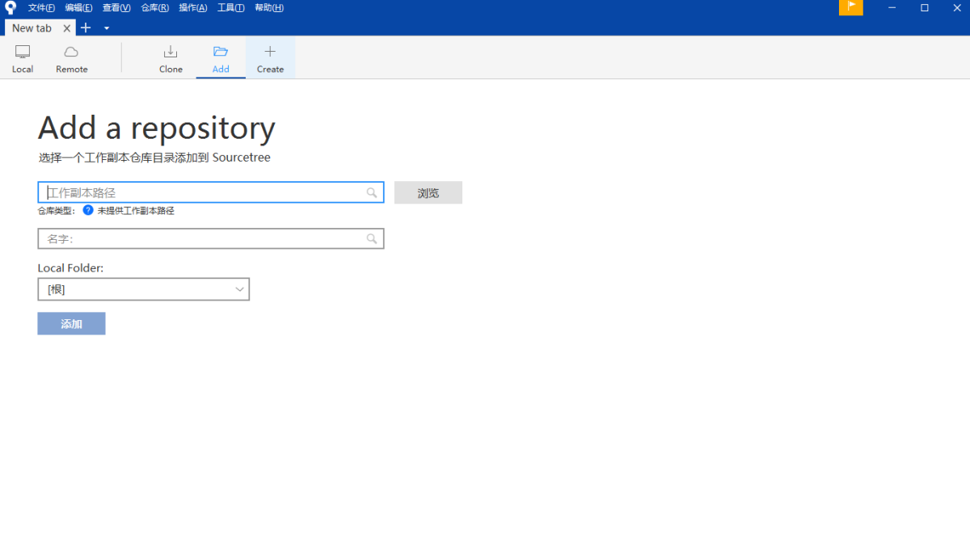Click the blue help icon beside 仓库类型
The width and height of the screenshot is (970, 560).
(87, 210)
